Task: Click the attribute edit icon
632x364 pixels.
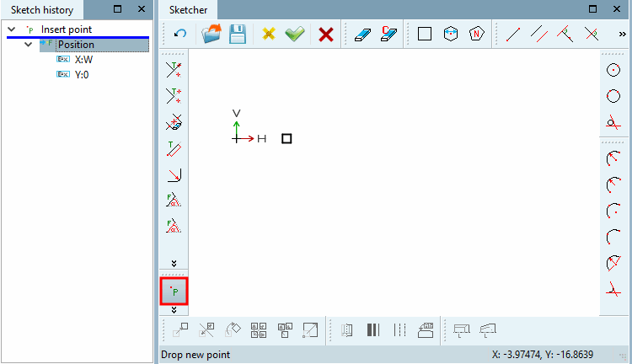Action: tap(426, 330)
